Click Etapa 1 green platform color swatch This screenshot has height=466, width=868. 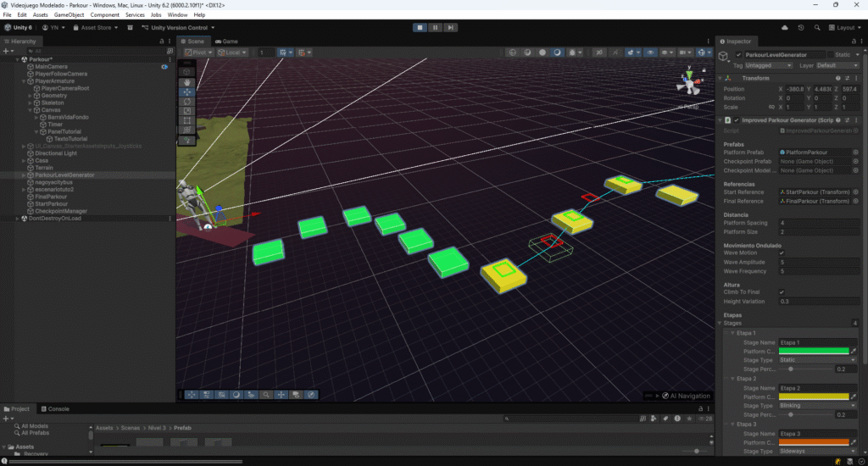click(813, 351)
